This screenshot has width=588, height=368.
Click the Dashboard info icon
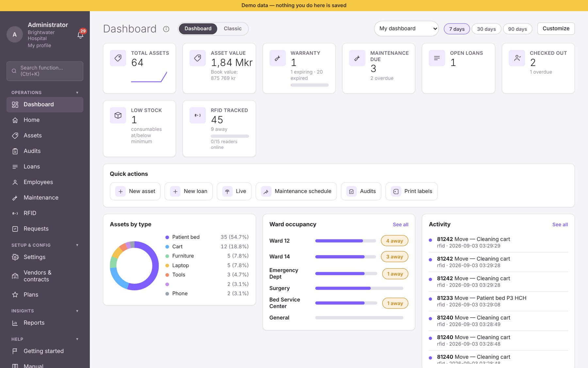tap(166, 29)
